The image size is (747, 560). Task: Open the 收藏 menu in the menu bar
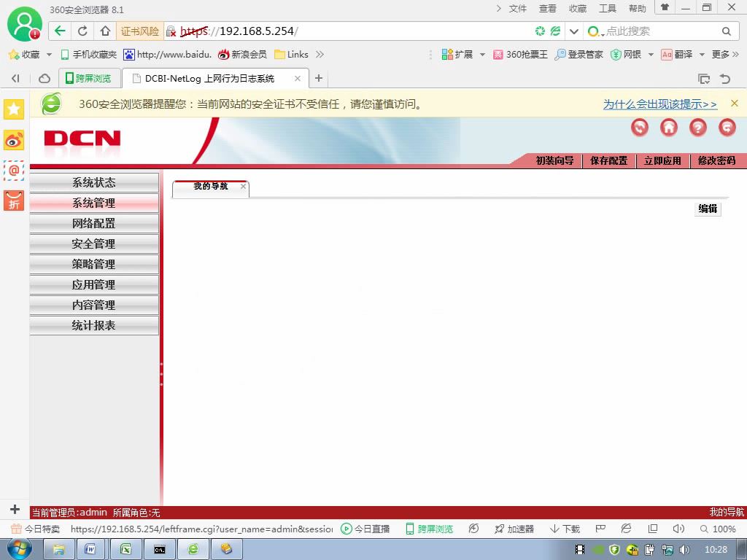pyautogui.click(x=578, y=8)
